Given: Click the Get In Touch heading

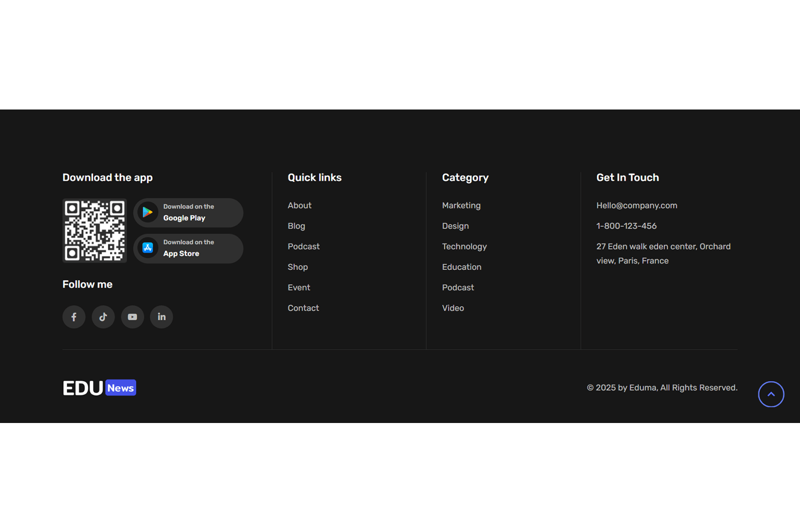Looking at the screenshot, I should 627,177.
